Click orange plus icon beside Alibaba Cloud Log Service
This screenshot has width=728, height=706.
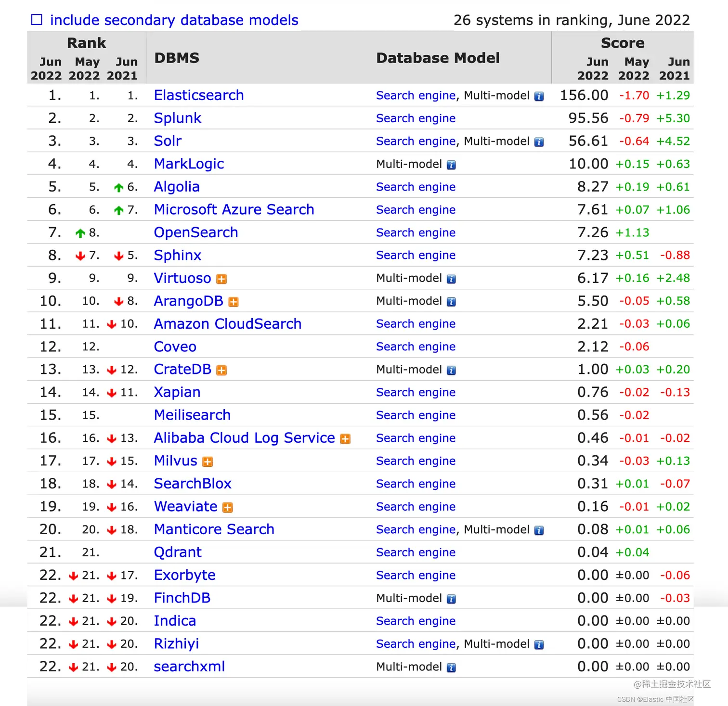coord(345,439)
